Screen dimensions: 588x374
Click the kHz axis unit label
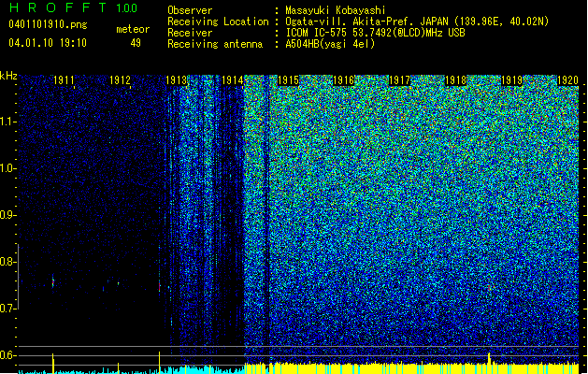click(x=8, y=76)
